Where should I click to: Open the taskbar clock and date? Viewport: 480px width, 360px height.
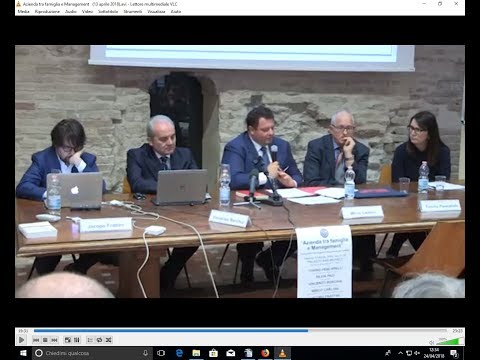tap(434, 353)
